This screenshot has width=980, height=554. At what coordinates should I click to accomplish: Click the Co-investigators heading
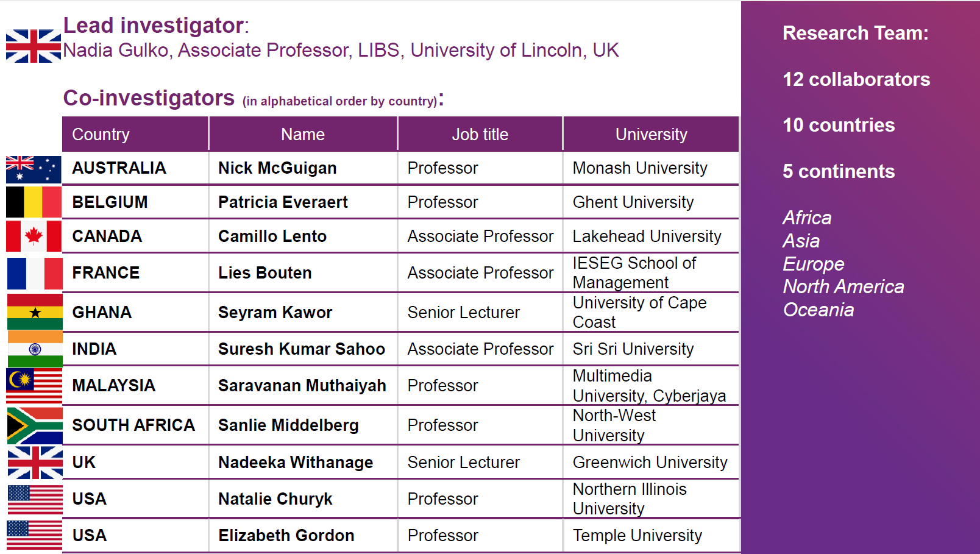(149, 98)
